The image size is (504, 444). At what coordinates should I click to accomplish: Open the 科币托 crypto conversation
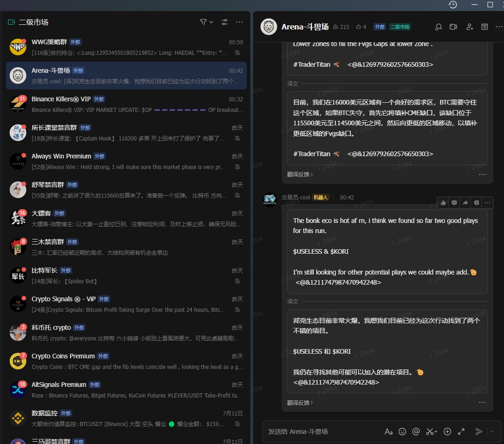126,333
